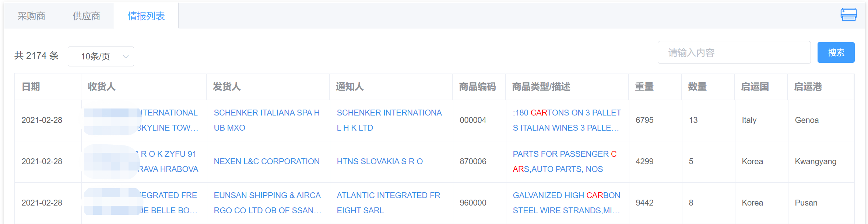868x224 pixels.
Task: Open the 10条/页 page size dropdown
Action: tap(101, 56)
